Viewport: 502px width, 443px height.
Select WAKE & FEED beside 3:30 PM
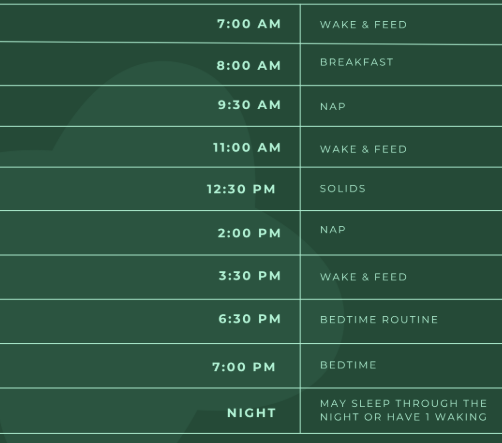(363, 277)
